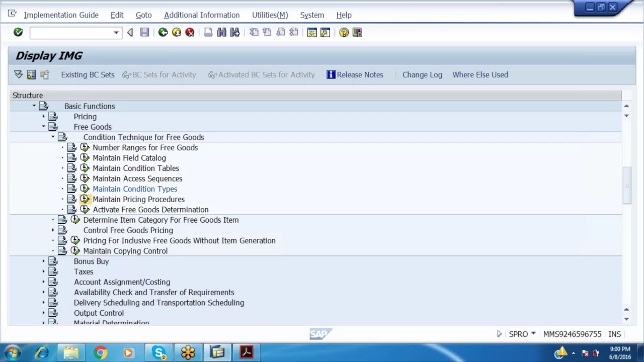Open the Edit menu

pyautogui.click(x=117, y=15)
